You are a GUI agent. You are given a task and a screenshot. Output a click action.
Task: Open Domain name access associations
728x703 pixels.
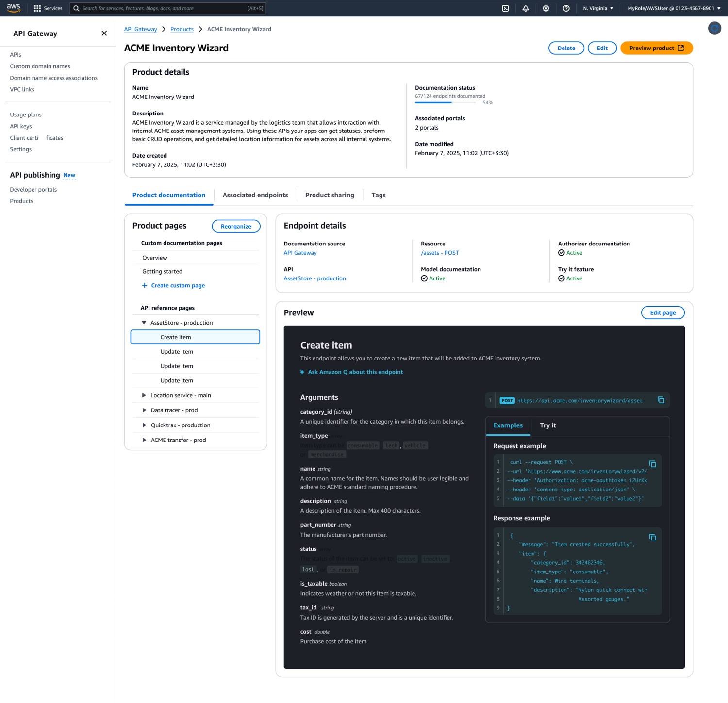tap(53, 78)
